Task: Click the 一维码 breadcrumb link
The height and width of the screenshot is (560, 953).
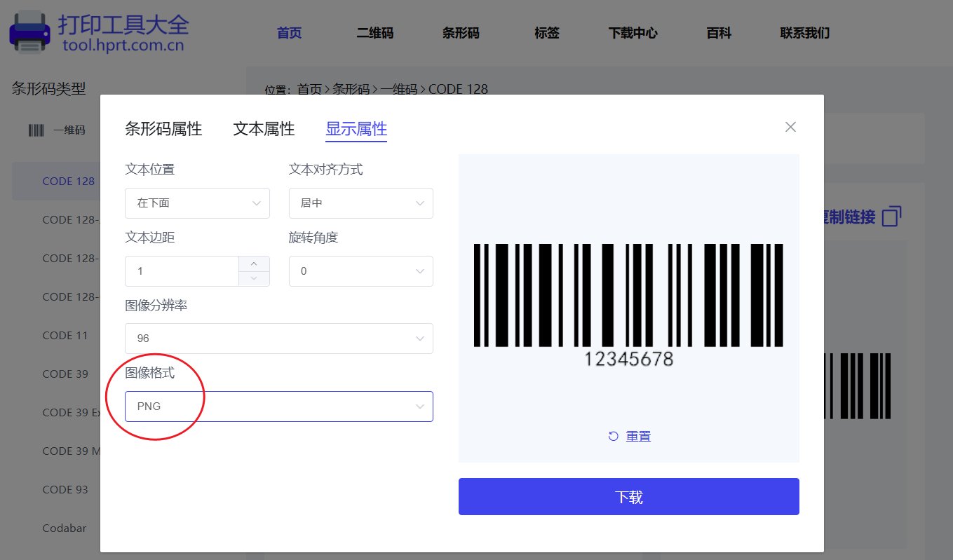Action: (398, 89)
